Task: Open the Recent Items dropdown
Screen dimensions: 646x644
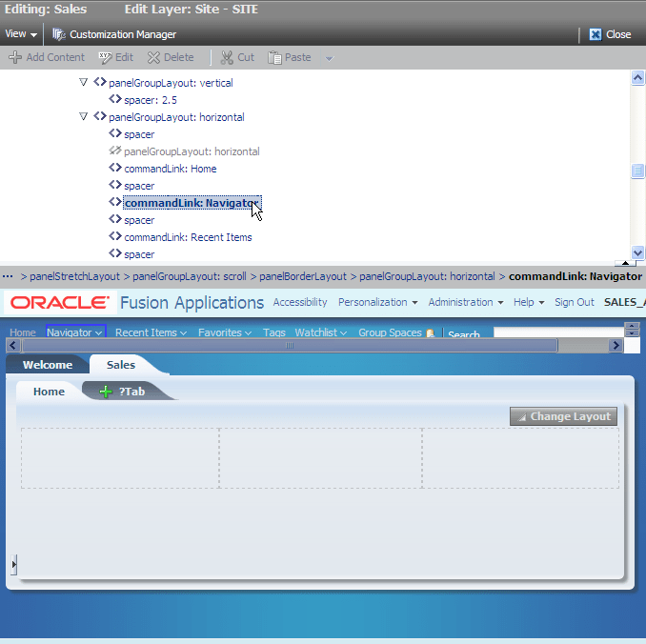Action: 151,332
